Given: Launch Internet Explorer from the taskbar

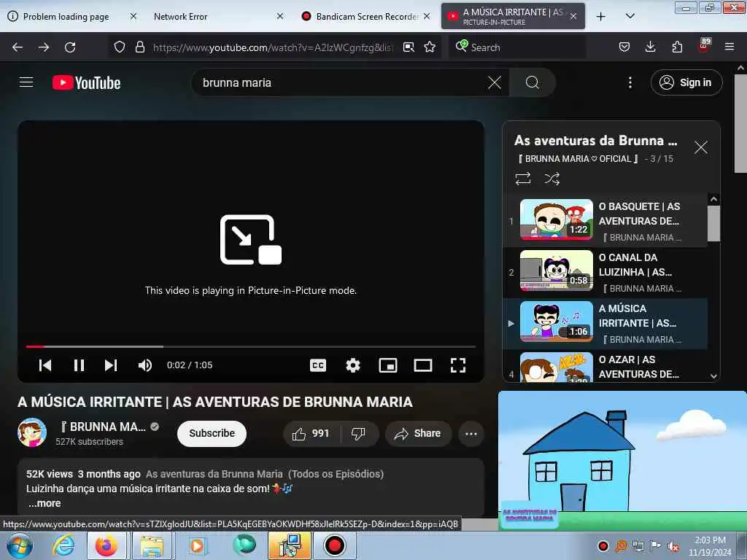Looking at the screenshot, I should pyautogui.click(x=64, y=545).
